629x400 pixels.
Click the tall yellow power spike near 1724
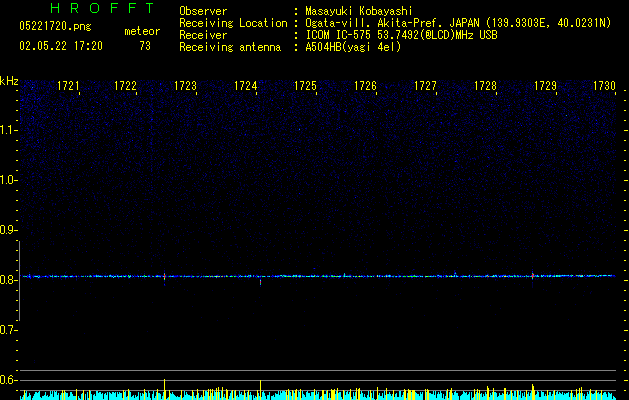point(260,390)
